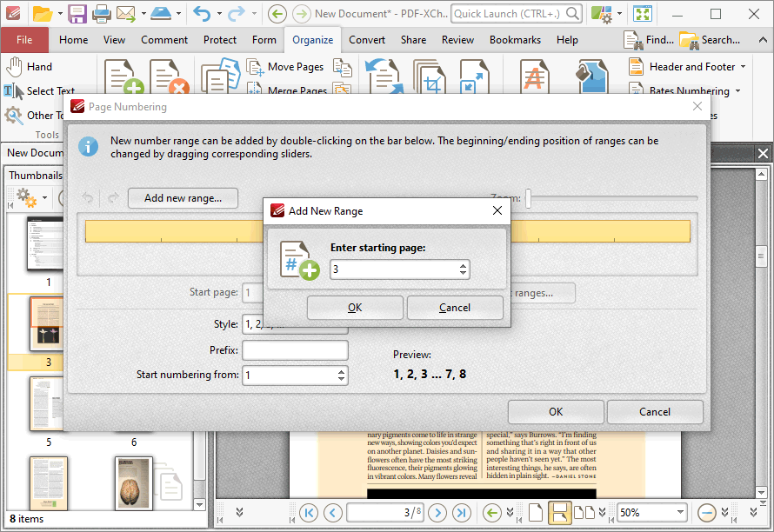Open the Bates Numbering dropdown
The width and height of the screenshot is (774, 532).
(x=738, y=90)
